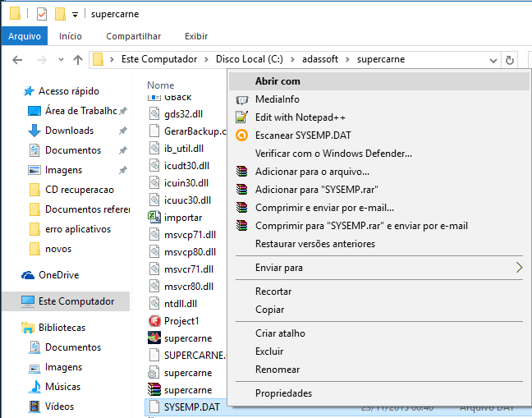Switch to the Exibir ribbon tab
The height and width of the screenshot is (418, 532).
click(x=196, y=36)
